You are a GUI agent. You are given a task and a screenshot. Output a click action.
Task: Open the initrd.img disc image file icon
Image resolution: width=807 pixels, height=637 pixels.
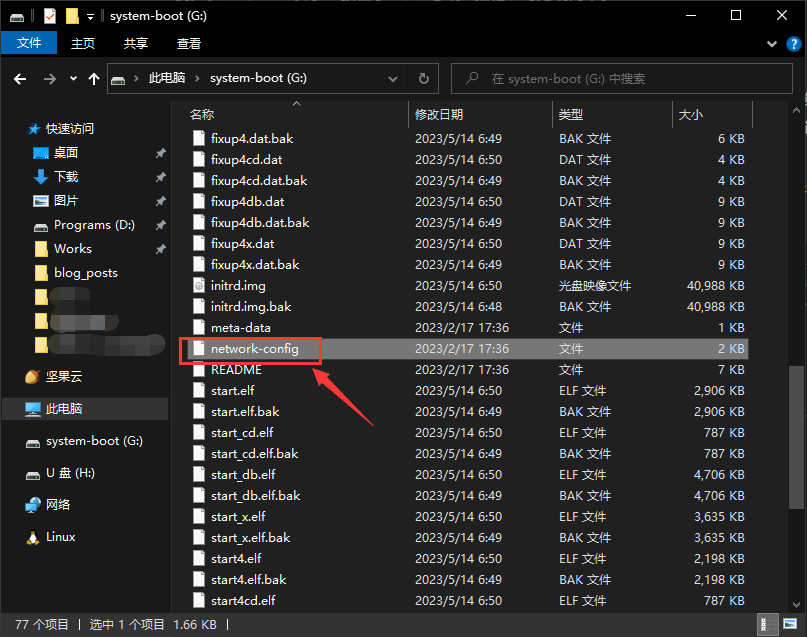(200, 286)
